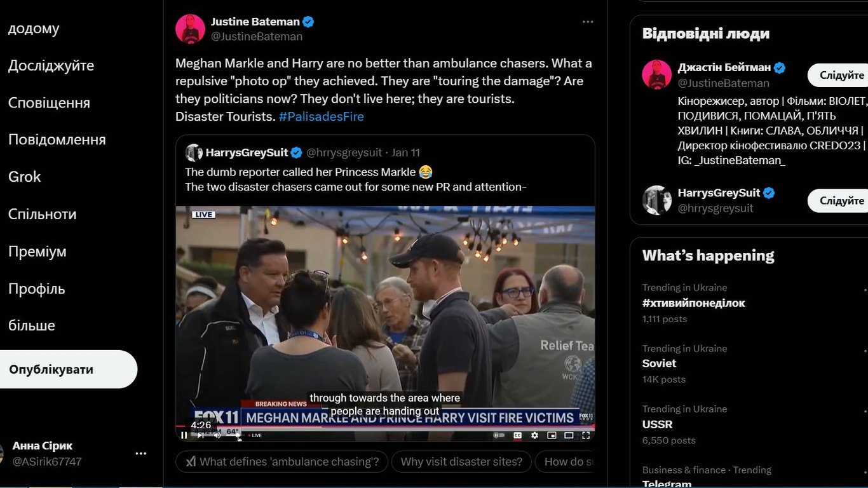Screen dimensions: 868x488
Task: Enable theater mode on video
Action: point(569,435)
